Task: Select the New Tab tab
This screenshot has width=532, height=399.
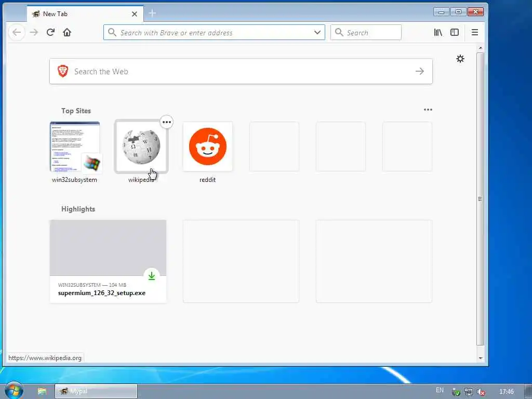Action: click(85, 14)
